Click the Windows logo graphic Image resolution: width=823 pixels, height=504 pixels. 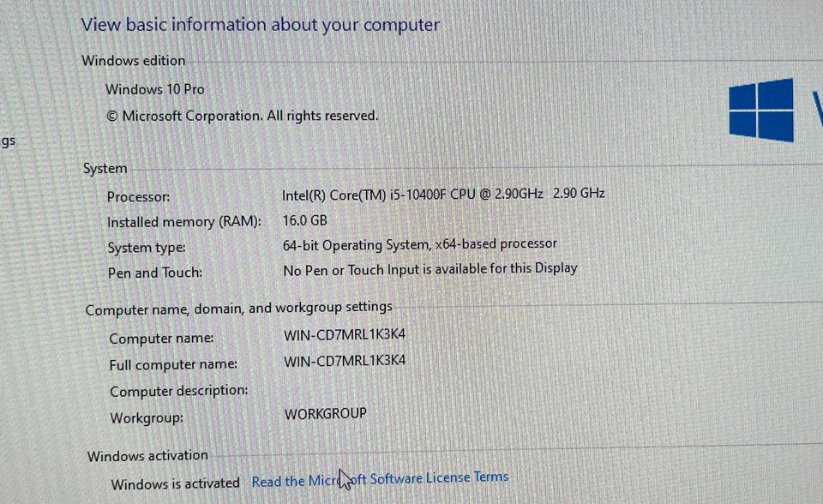(761, 110)
